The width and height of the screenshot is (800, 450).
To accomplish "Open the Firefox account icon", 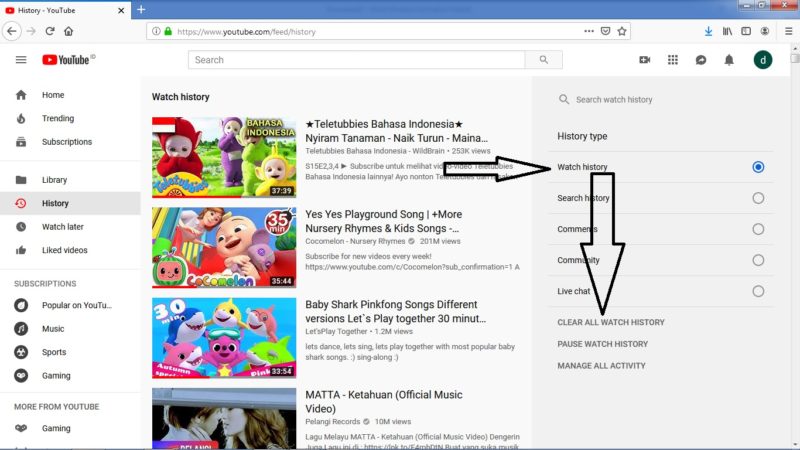I will (x=765, y=31).
